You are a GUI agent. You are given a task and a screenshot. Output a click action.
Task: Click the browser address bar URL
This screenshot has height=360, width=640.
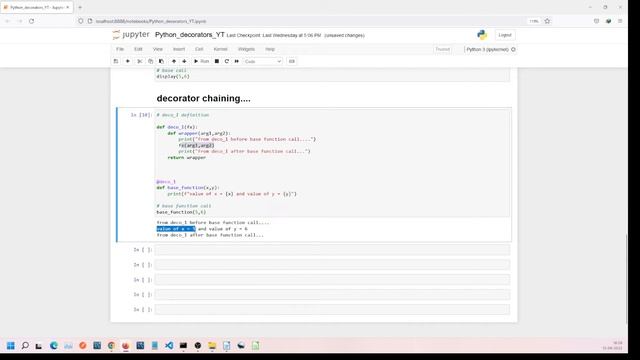point(151,21)
